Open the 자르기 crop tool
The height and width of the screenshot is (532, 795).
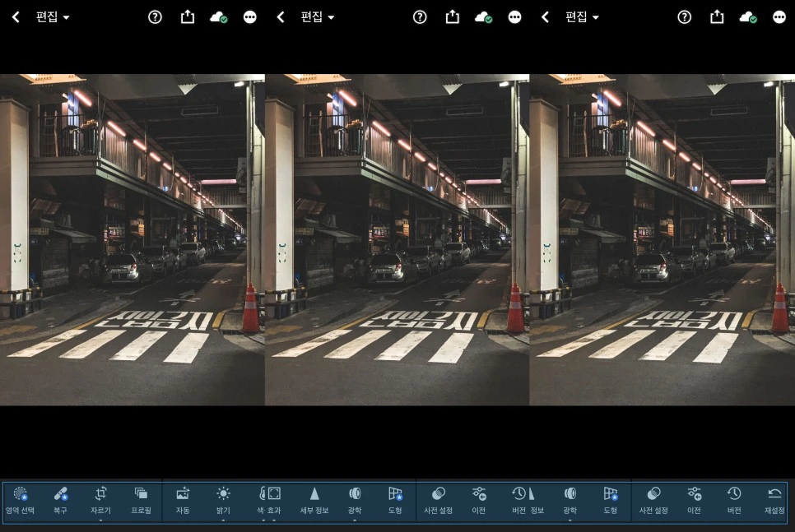pyautogui.click(x=100, y=501)
